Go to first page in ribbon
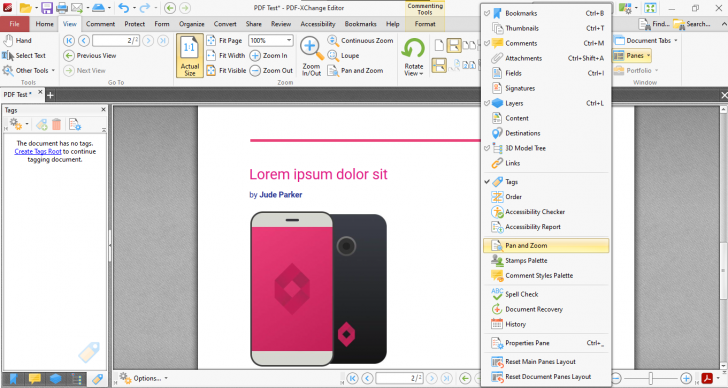728x388 pixels. (69, 41)
